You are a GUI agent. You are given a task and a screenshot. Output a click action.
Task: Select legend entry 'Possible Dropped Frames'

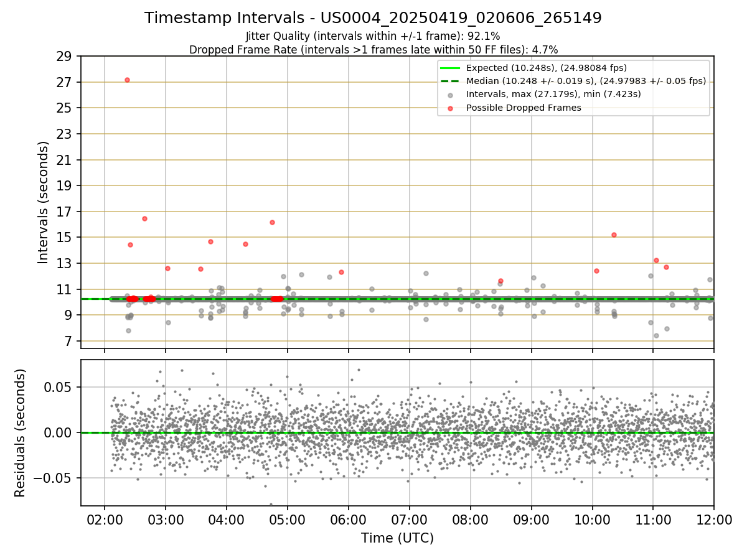coord(524,108)
